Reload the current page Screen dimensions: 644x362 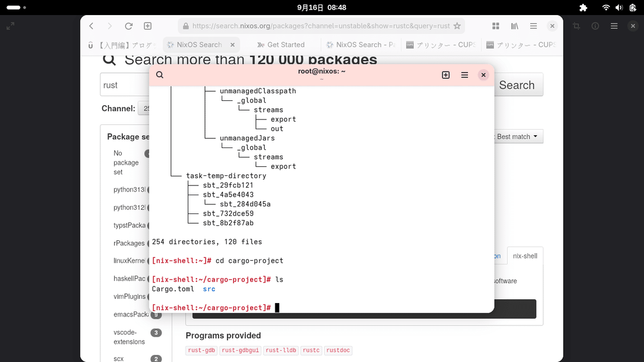pos(128,25)
